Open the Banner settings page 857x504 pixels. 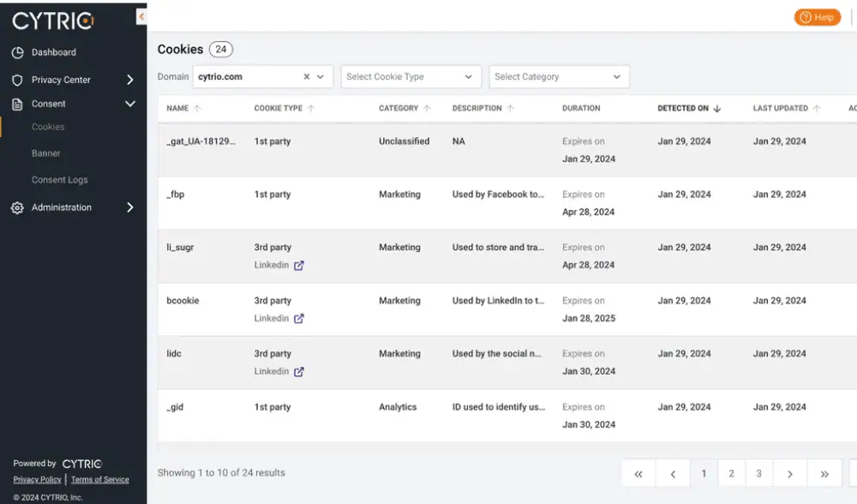click(x=46, y=153)
